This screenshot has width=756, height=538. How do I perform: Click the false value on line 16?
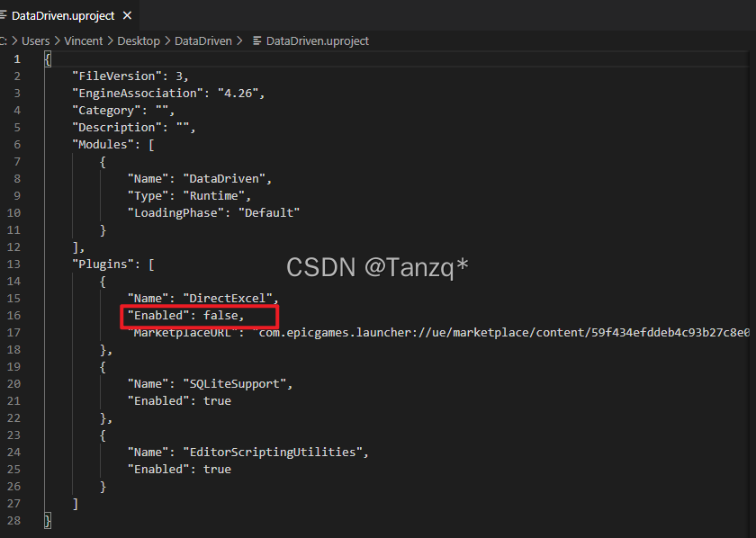click(x=220, y=315)
